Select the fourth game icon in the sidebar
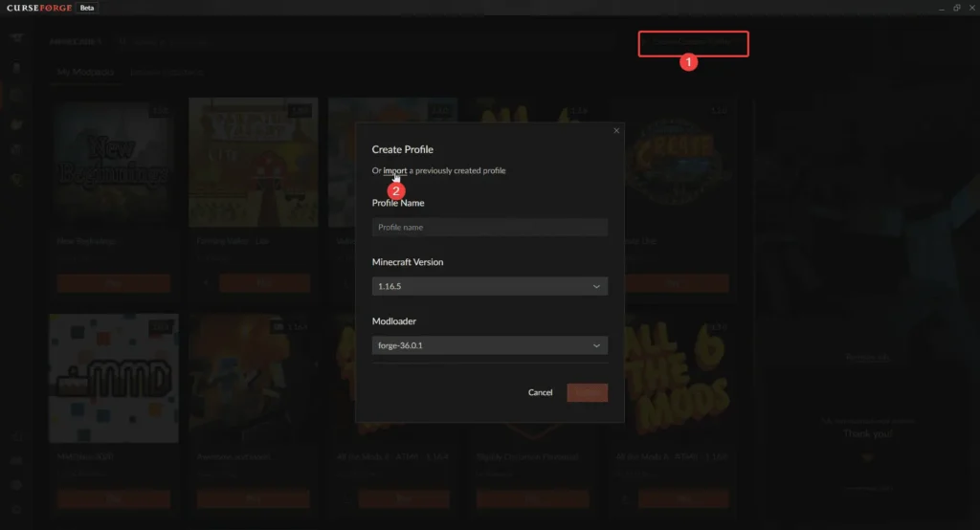The image size is (980, 530). (17, 150)
